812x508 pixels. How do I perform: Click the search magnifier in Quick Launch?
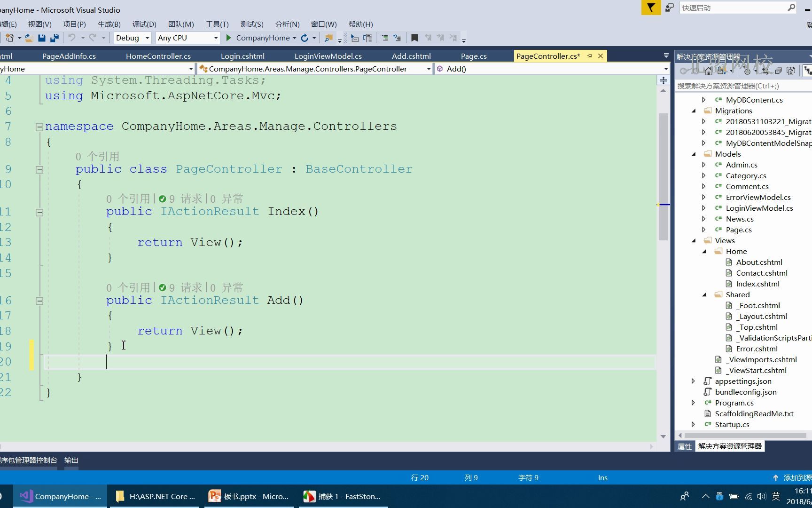tap(791, 8)
